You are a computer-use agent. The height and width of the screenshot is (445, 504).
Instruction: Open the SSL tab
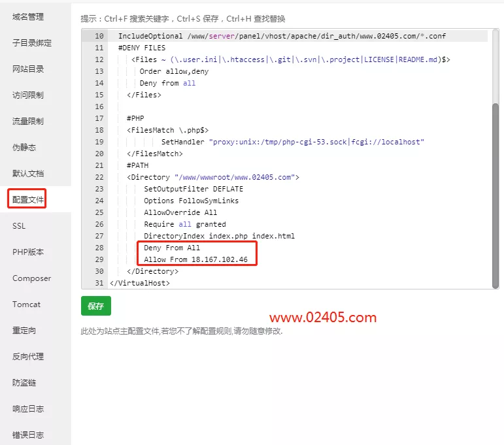point(19,226)
